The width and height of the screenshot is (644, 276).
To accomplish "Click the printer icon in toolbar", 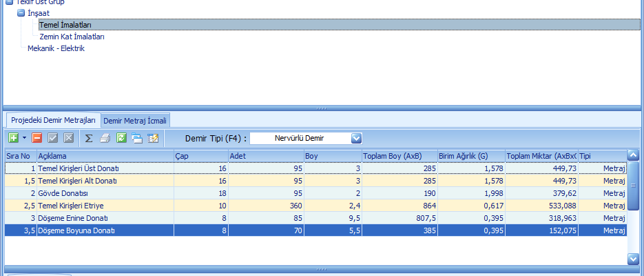I will (x=105, y=138).
